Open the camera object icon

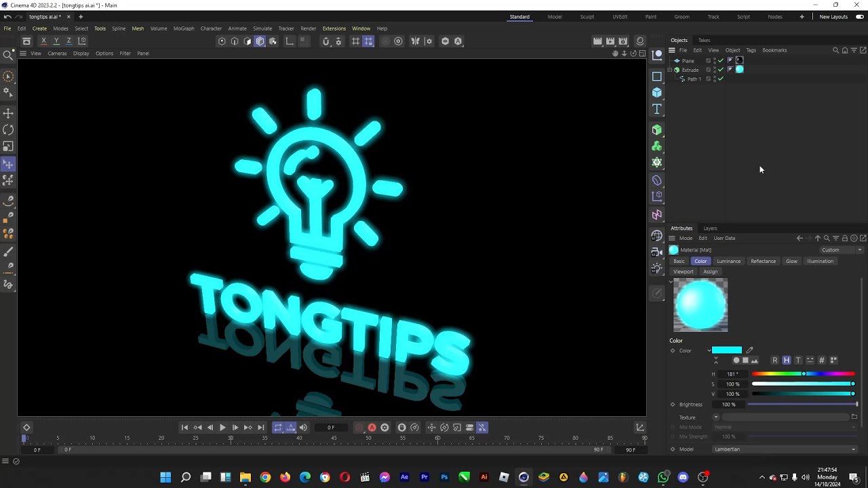click(x=656, y=251)
